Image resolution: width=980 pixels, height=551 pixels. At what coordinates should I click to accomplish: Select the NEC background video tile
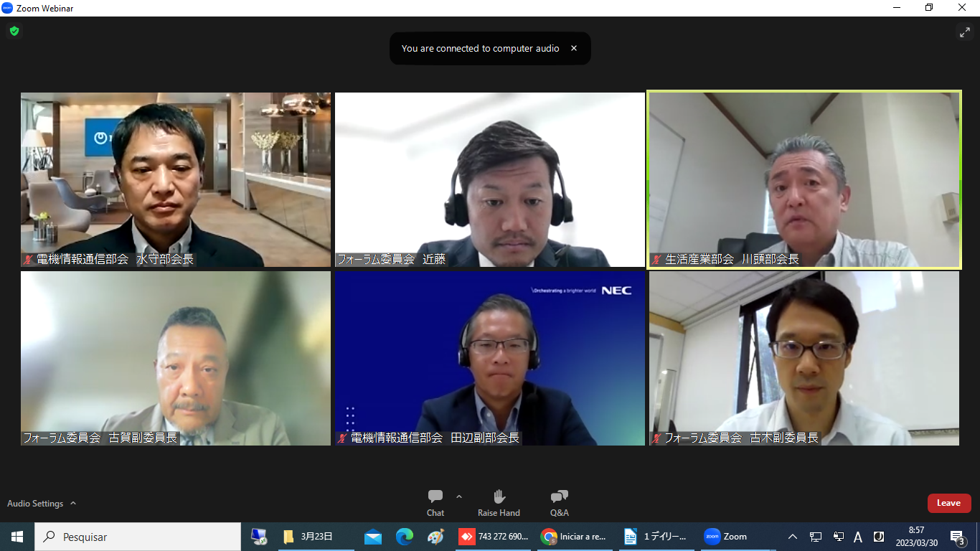click(x=490, y=358)
